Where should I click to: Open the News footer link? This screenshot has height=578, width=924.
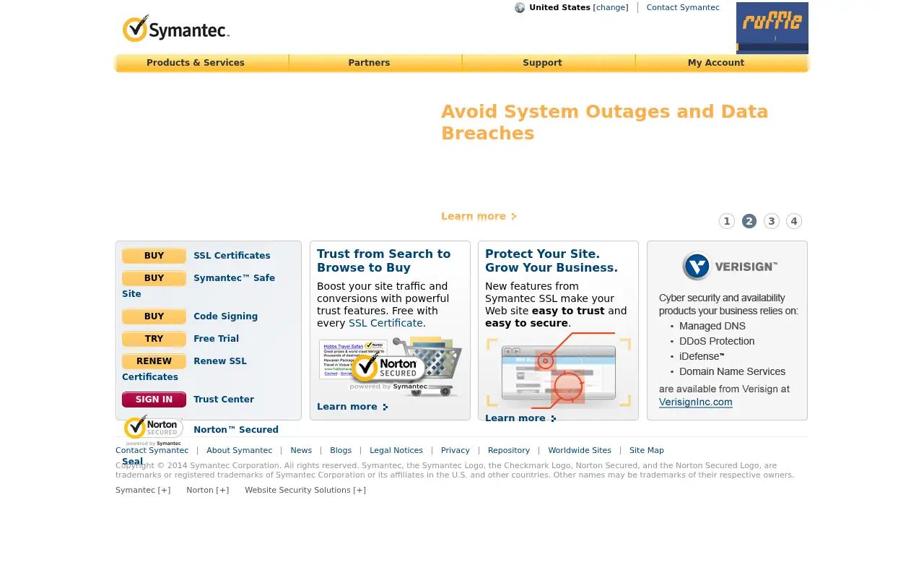(x=301, y=450)
